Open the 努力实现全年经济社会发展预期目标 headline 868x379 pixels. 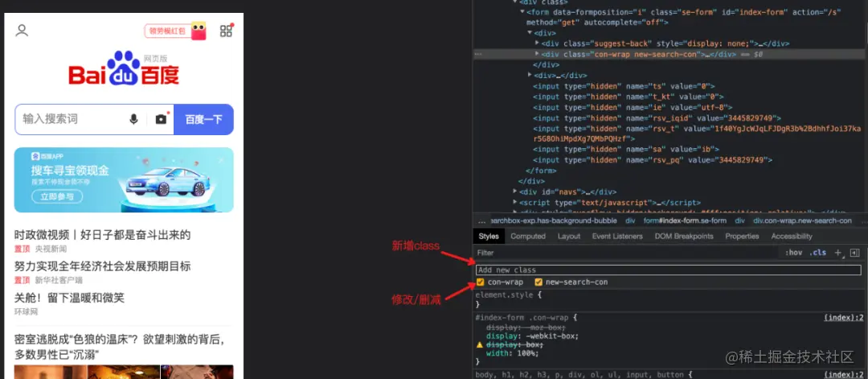[102, 266]
